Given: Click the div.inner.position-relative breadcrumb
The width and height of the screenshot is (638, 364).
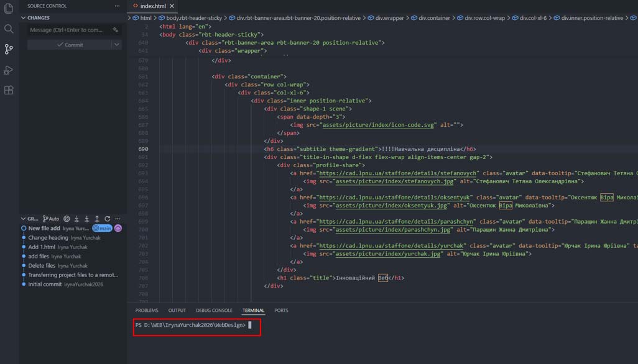Looking at the screenshot, I should pos(588,18).
